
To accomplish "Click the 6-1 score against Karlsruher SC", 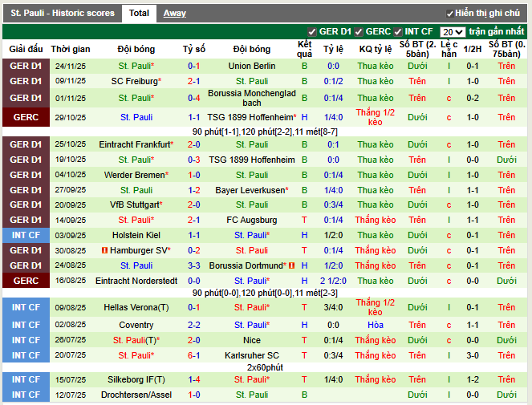I will point(193,355).
